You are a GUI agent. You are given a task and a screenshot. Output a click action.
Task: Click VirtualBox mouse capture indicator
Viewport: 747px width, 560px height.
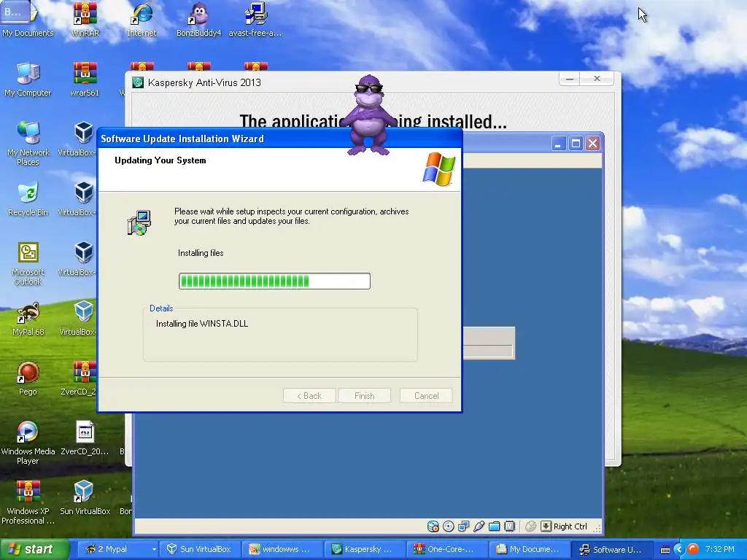(x=530, y=526)
